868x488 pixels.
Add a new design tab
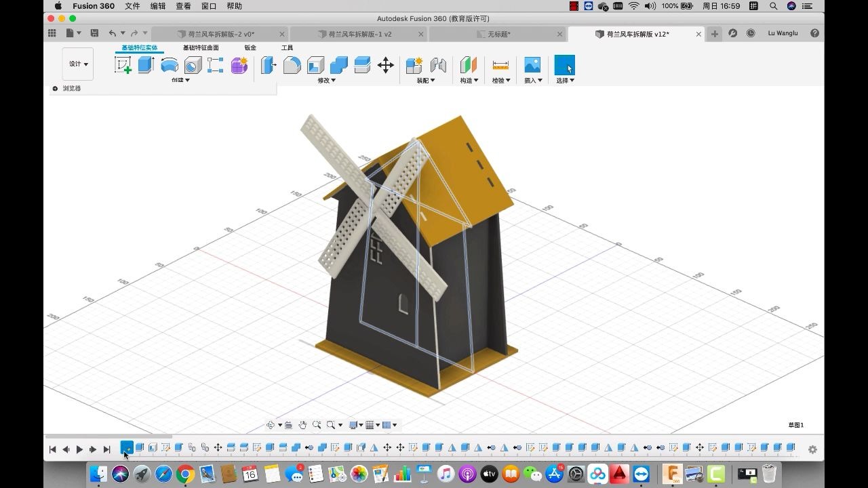coord(715,34)
